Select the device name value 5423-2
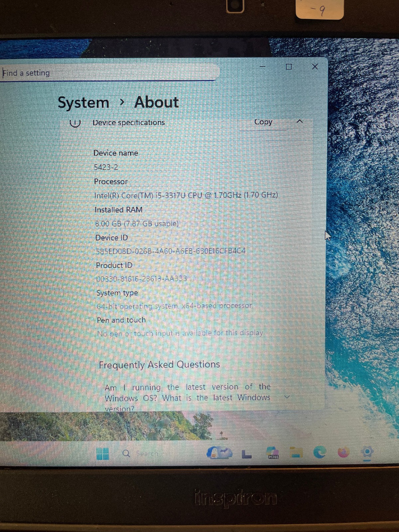Viewport: 399px width, 532px height. 106,167
